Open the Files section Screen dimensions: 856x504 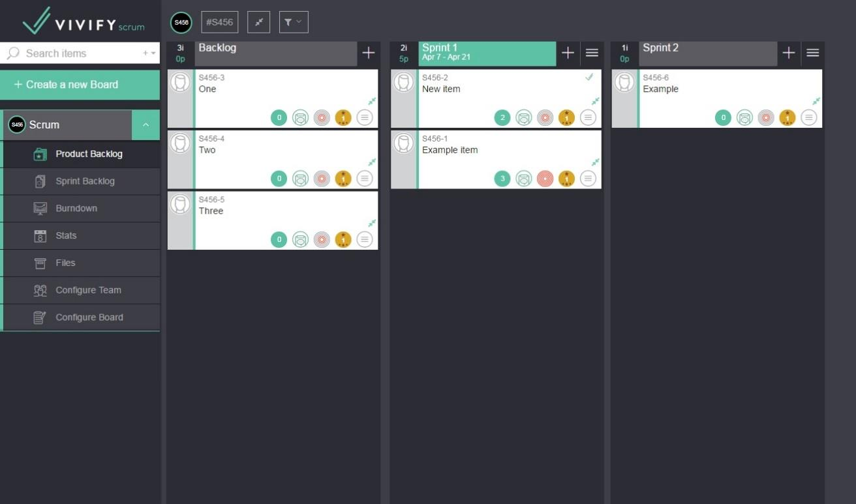click(82, 263)
